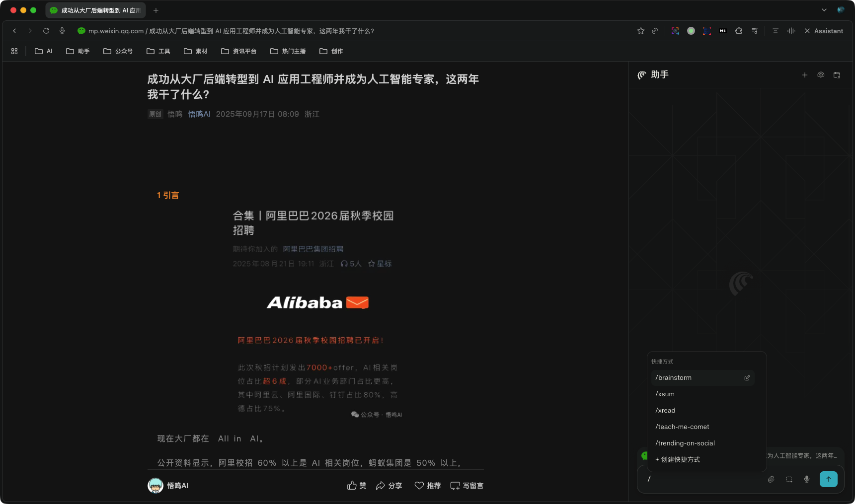855x504 pixels.
Task: Open the 热门主播 bookmarks folder
Action: click(288, 51)
